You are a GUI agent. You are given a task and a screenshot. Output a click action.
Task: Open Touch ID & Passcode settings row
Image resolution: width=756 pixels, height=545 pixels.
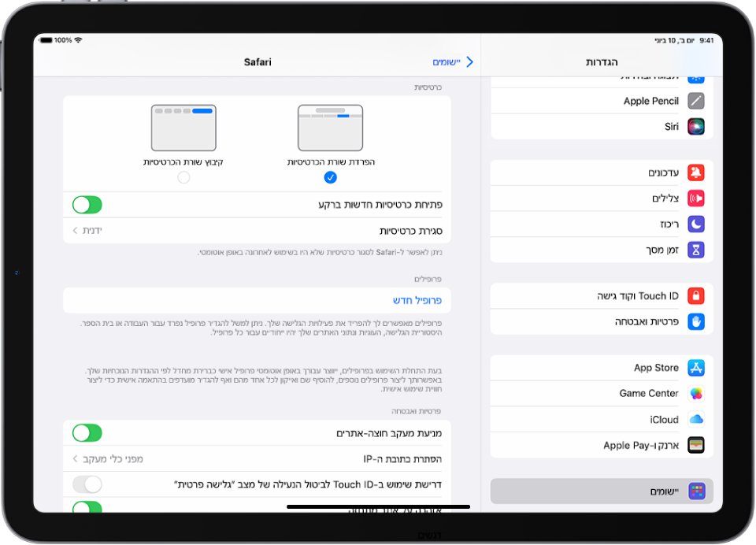[x=602, y=296]
